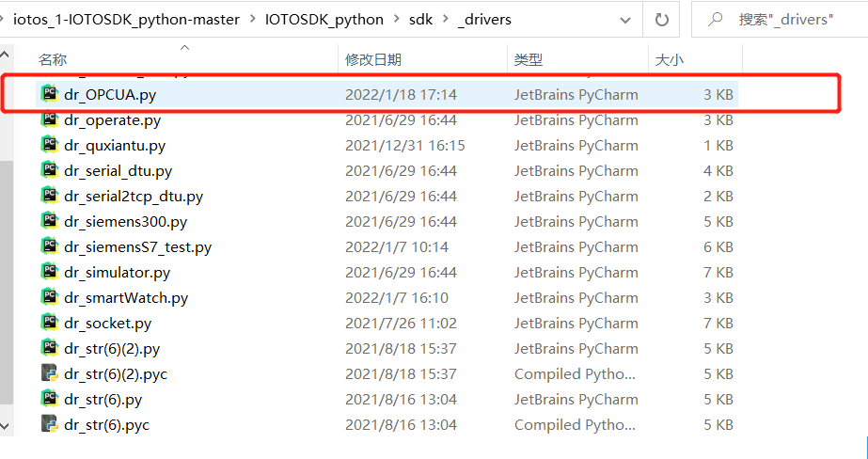Click the compiled Python icon of dr_str(6)(2).pyc
Screen dimensions: 868x459
50,373
